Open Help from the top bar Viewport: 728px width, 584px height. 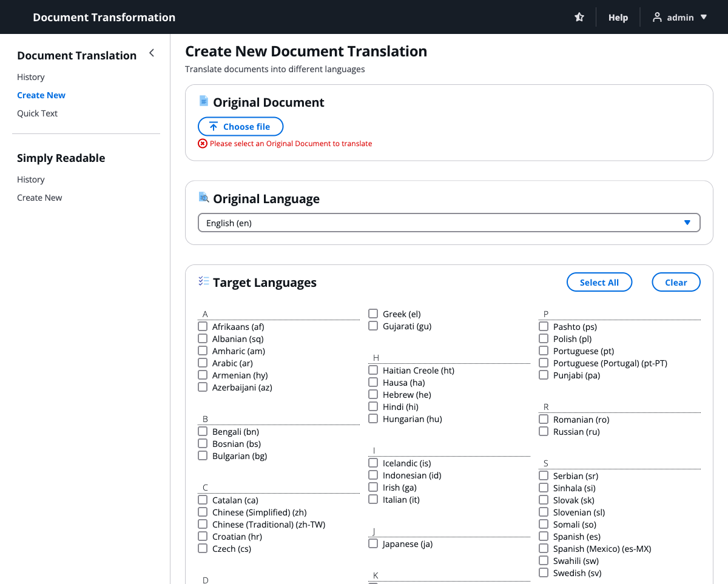(x=618, y=17)
